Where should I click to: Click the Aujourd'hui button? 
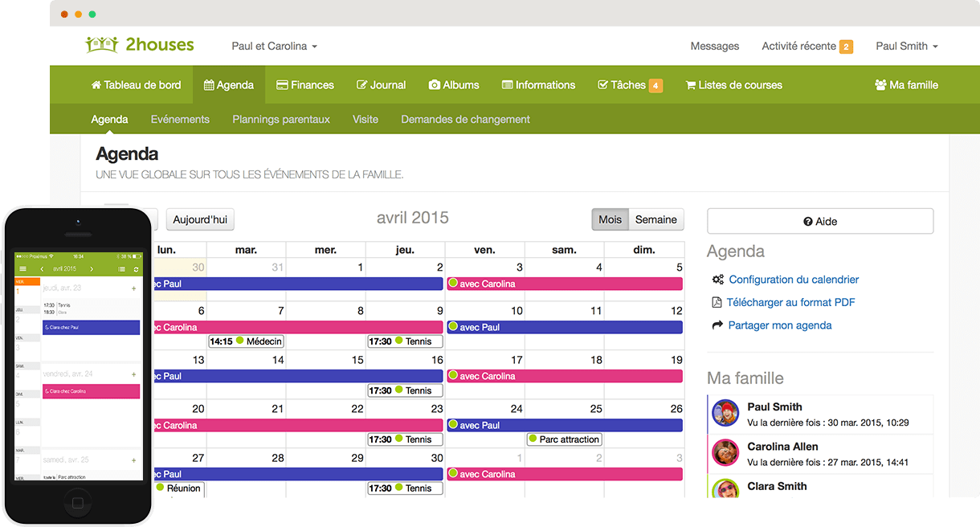tap(200, 219)
